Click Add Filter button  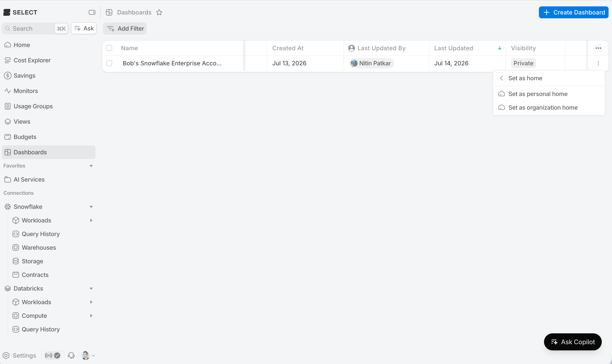coord(125,29)
